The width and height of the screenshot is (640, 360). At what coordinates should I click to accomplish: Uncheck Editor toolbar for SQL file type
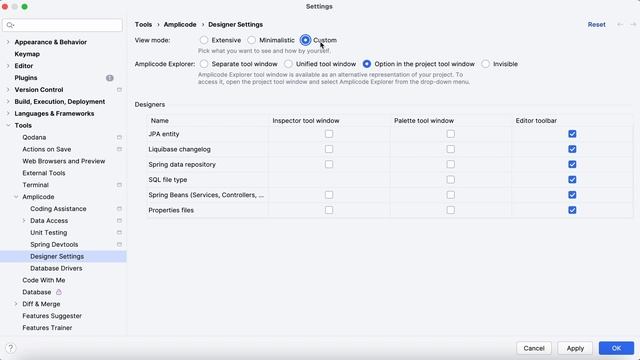(x=572, y=180)
